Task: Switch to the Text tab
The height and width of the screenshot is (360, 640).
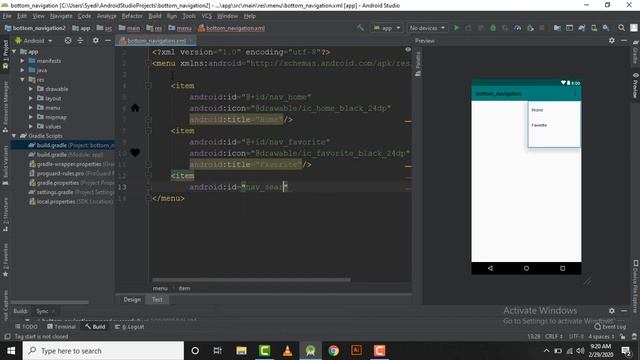Action: (157, 300)
